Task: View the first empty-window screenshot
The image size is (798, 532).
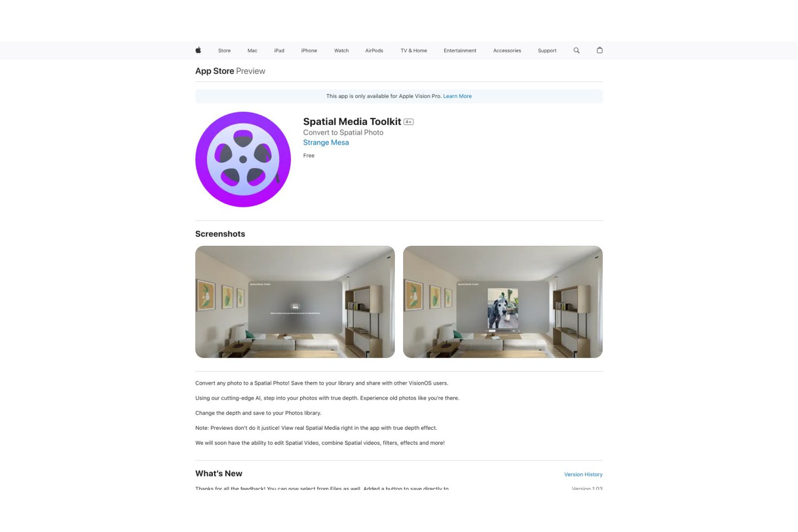Action: pos(295,302)
